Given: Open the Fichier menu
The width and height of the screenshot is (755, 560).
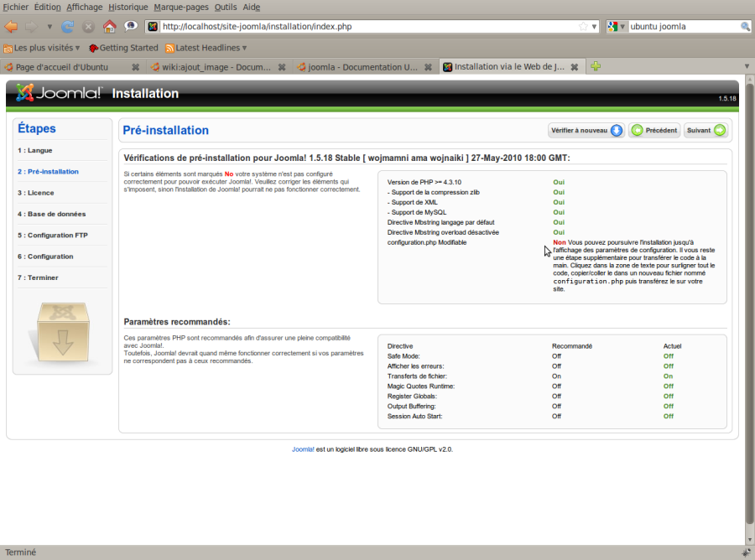Looking at the screenshot, I should pyautogui.click(x=15, y=8).
